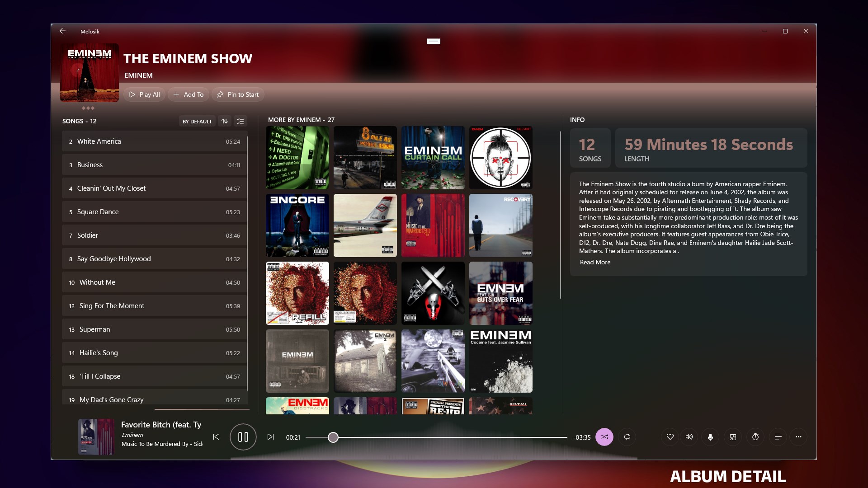Screen dimensions: 868x488
Task: Select Cleanin' Out My Closet track
Action: [155, 188]
